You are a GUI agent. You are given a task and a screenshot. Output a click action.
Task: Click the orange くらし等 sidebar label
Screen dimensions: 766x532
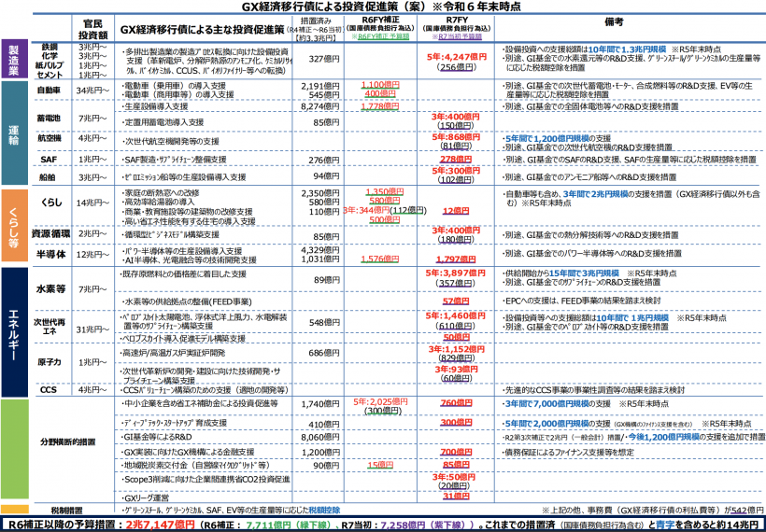point(13,224)
